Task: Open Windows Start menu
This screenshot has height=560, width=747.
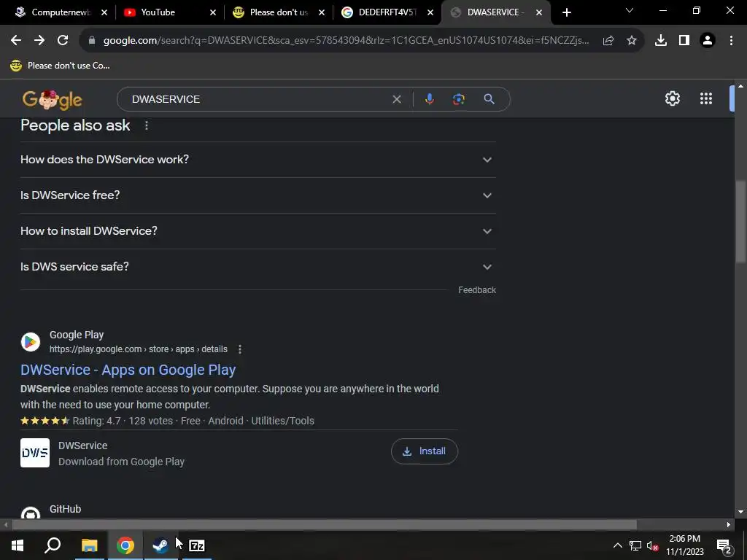Action: tap(18, 545)
